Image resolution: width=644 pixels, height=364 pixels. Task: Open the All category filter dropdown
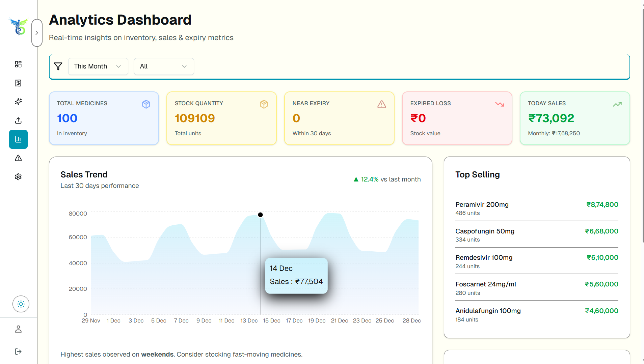point(164,66)
